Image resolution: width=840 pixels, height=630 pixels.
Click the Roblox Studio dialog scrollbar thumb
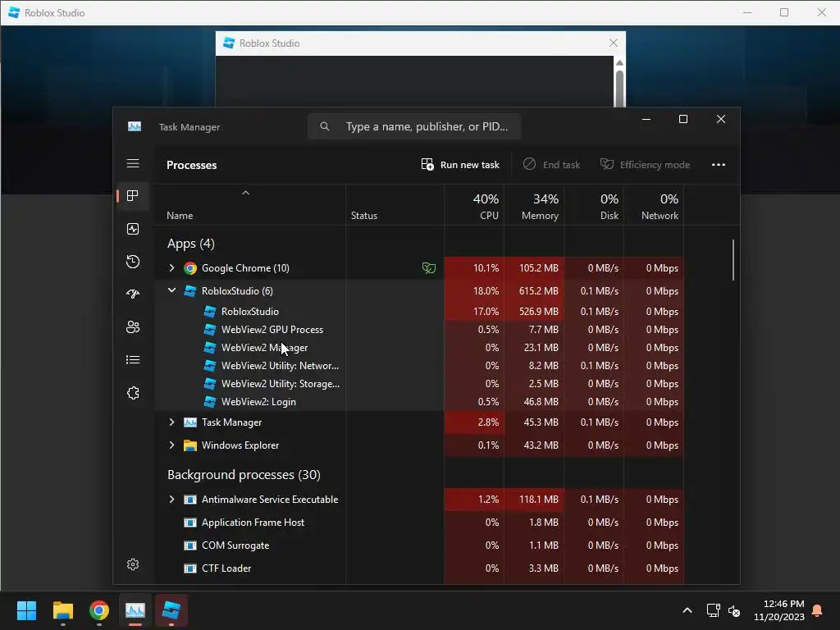point(619,88)
